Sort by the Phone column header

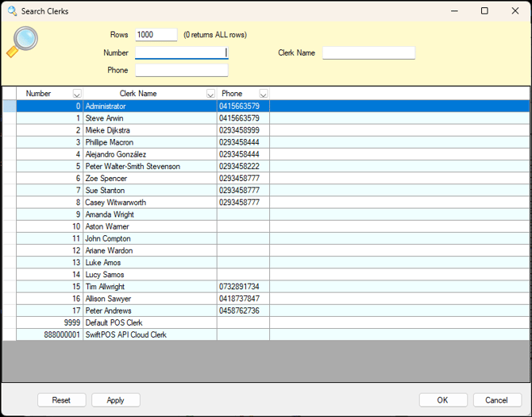tap(232, 94)
